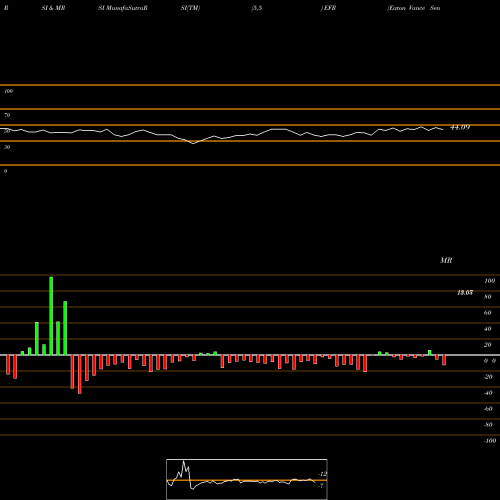Click the SI & MR header text

pos(53,8)
